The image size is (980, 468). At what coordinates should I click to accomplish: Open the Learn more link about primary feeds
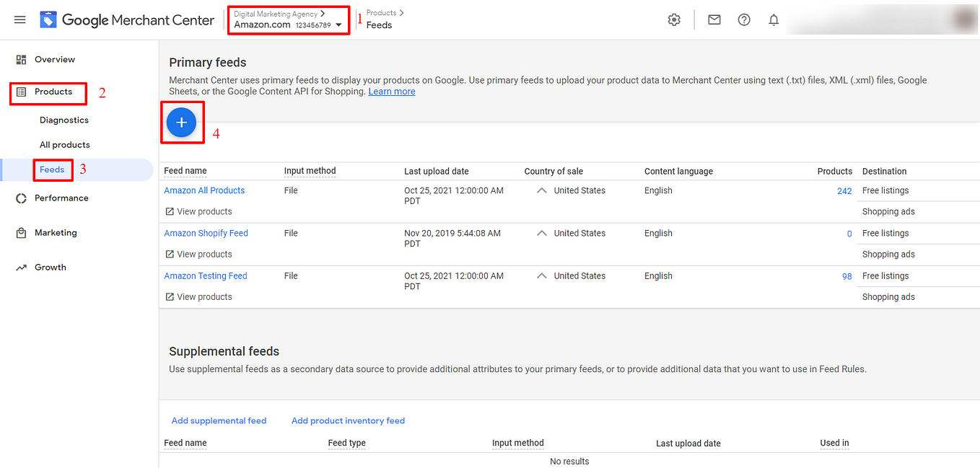coord(391,91)
